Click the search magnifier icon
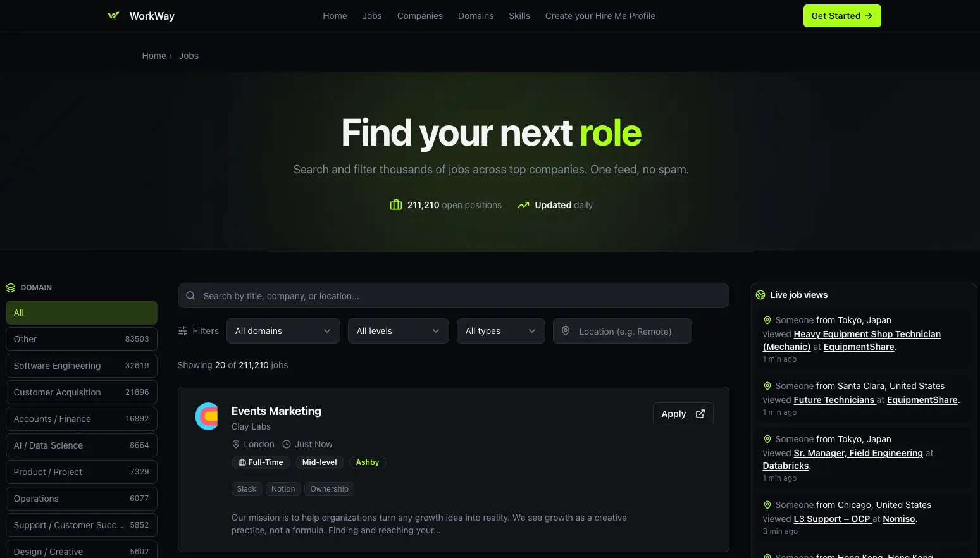 pyautogui.click(x=190, y=295)
